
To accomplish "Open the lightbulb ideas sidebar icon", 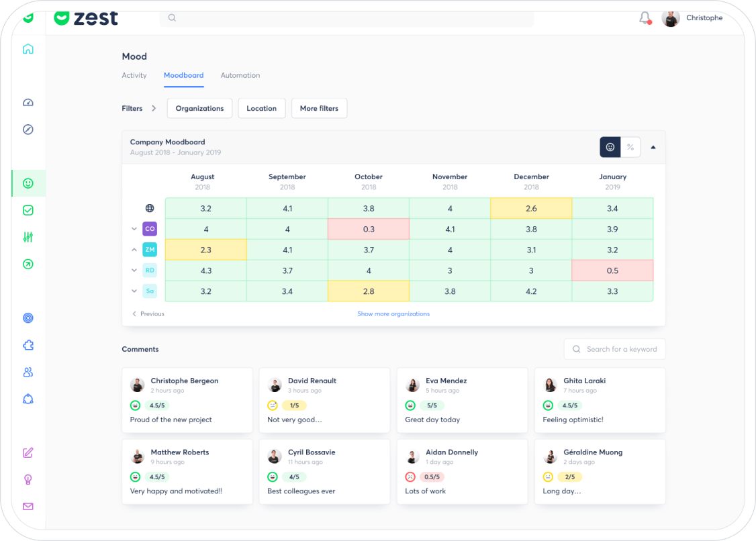I will (x=28, y=480).
